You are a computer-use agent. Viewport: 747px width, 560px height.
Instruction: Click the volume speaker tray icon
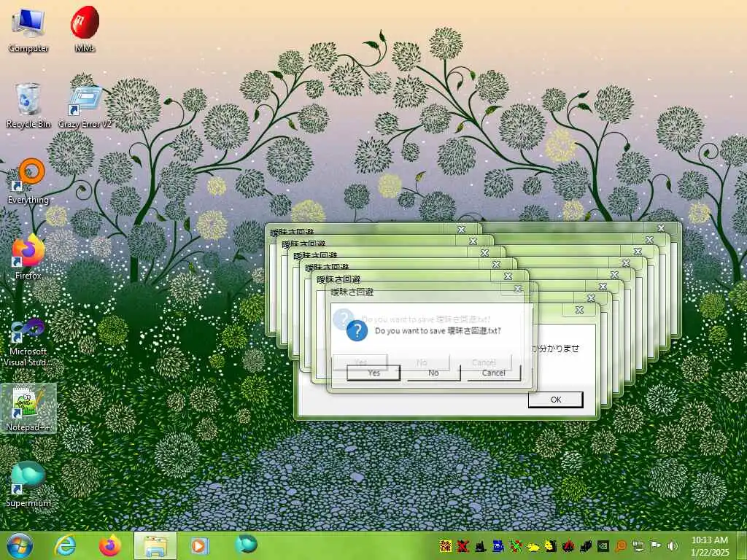pyautogui.click(x=673, y=545)
